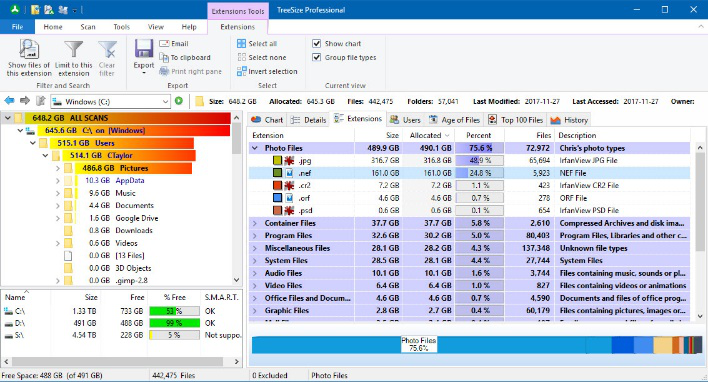Screen dimensions: 708x382
Task: Go back with the blue left arrow
Action: [x=9, y=101]
